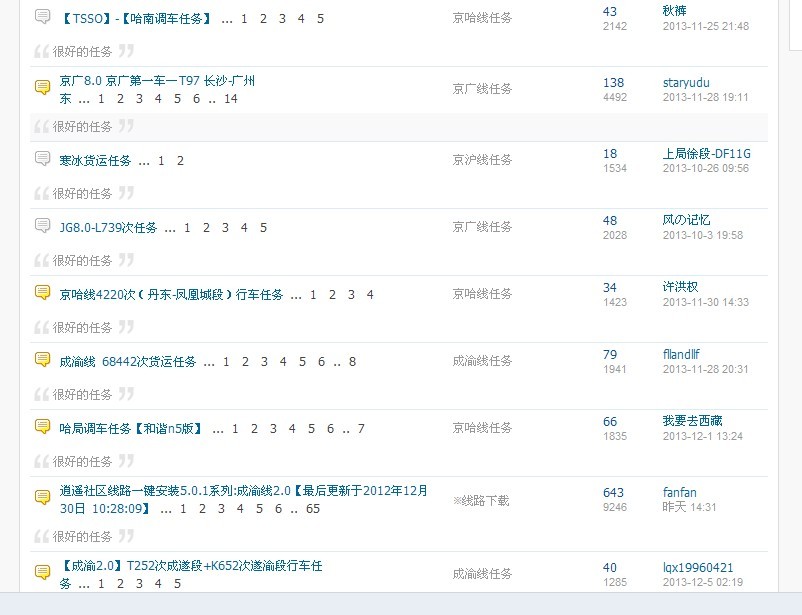Jump to page 14 of 京广8.0 thread
The image size is (802, 615).
231,99
